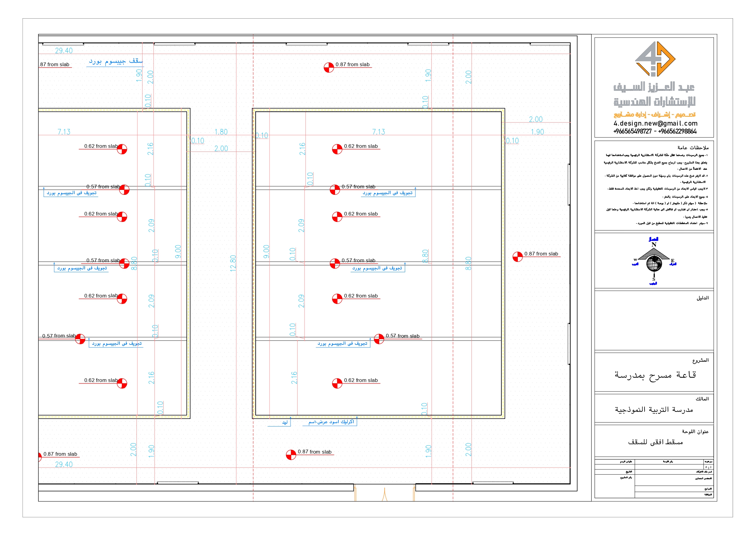Select the 0.87 level marker above the right panel

[x=329, y=67]
